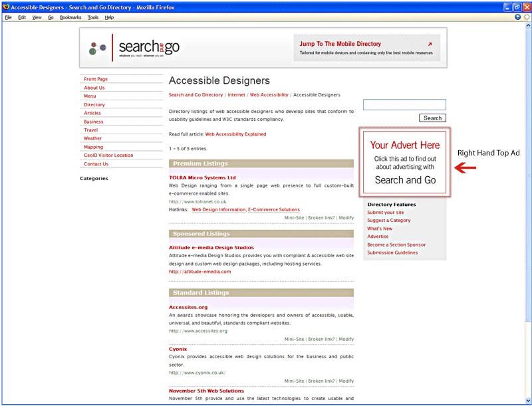Open the View menu
The height and width of the screenshot is (406, 532).
pyautogui.click(x=37, y=17)
